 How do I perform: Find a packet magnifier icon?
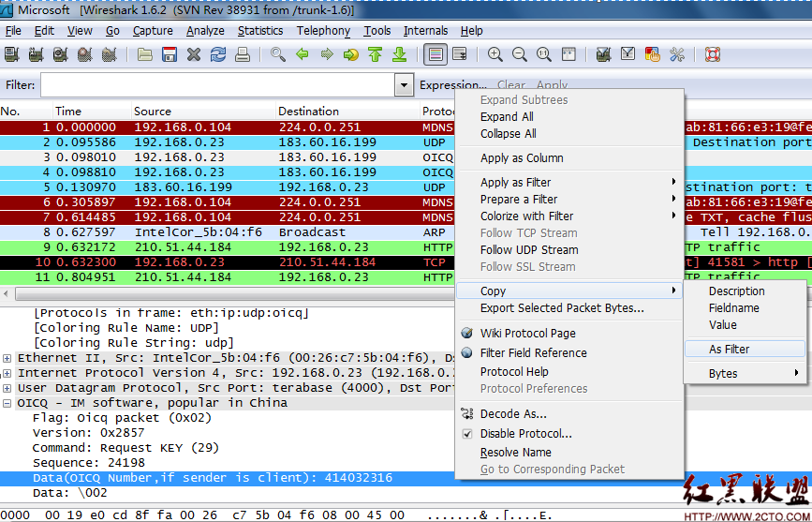(278, 54)
